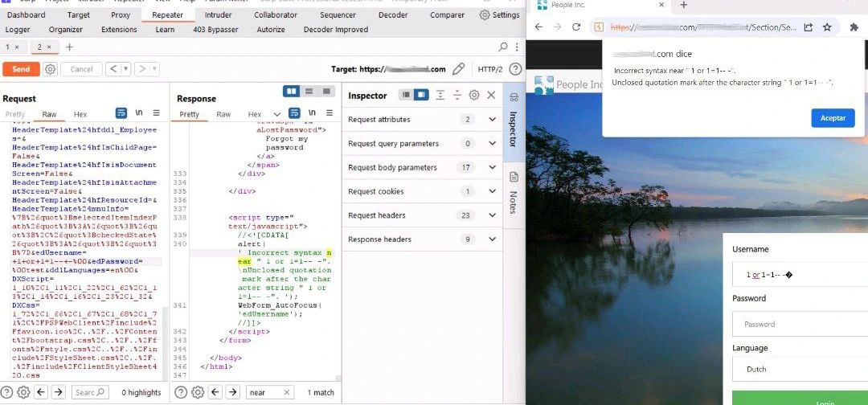Image resolution: width=868 pixels, height=405 pixels.
Task: Toggle Response non-printable \n characters
Action: point(312,112)
